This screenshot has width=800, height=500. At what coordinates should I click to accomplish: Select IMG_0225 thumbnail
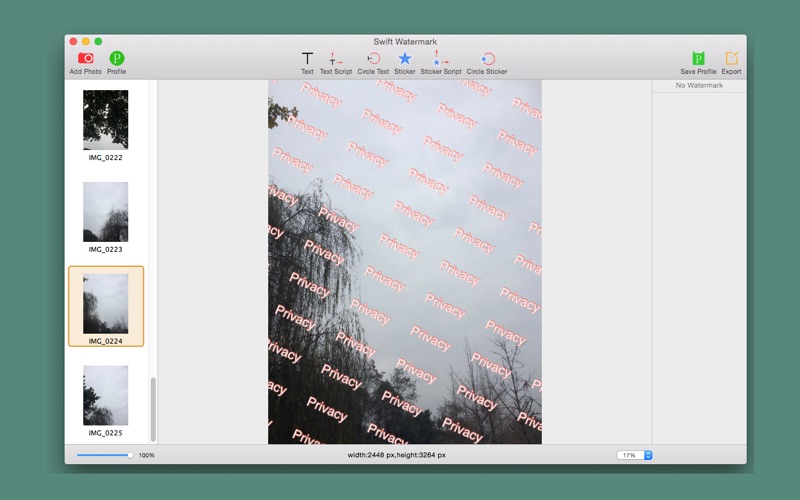tap(106, 395)
